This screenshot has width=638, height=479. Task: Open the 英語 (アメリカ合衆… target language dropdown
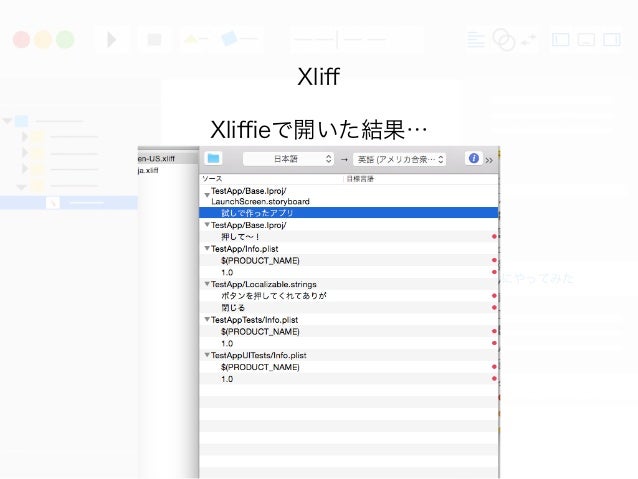click(399, 160)
